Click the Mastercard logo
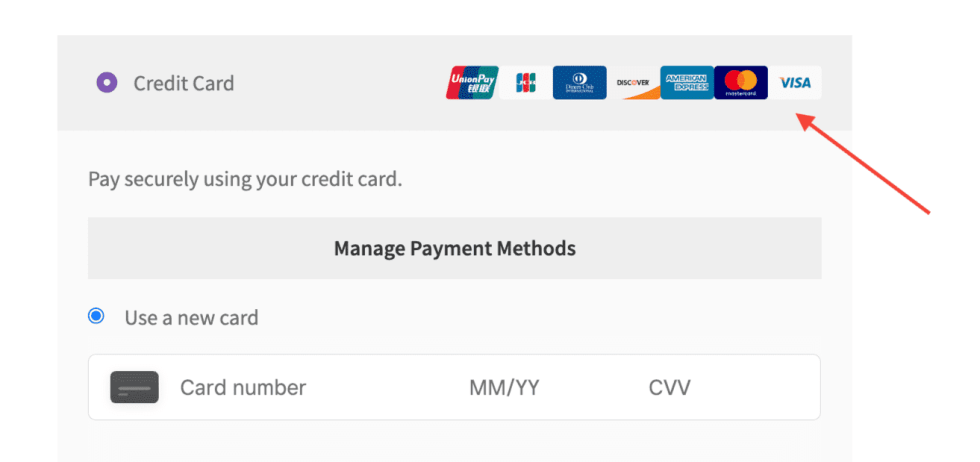980x462 pixels. pyautogui.click(x=741, y=83)
